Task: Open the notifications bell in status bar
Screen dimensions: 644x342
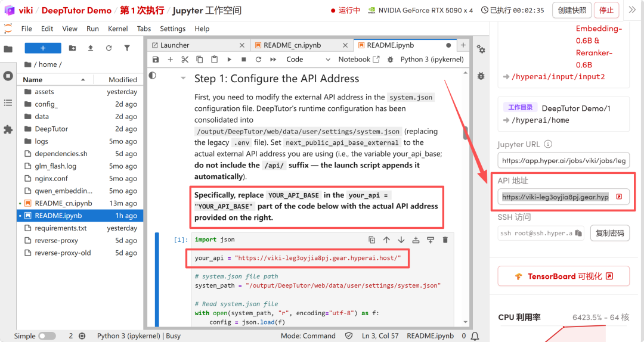Action: point(475,336)
